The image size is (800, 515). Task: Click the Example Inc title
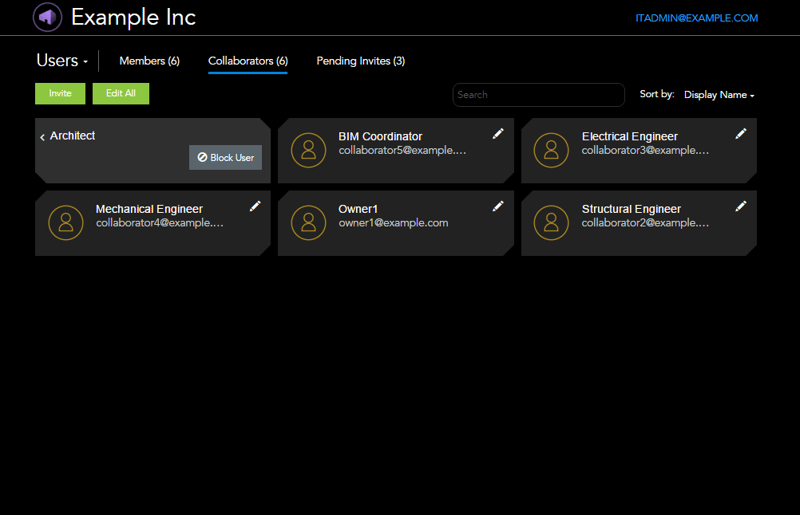pyautogui.click(x=133, y=17)
